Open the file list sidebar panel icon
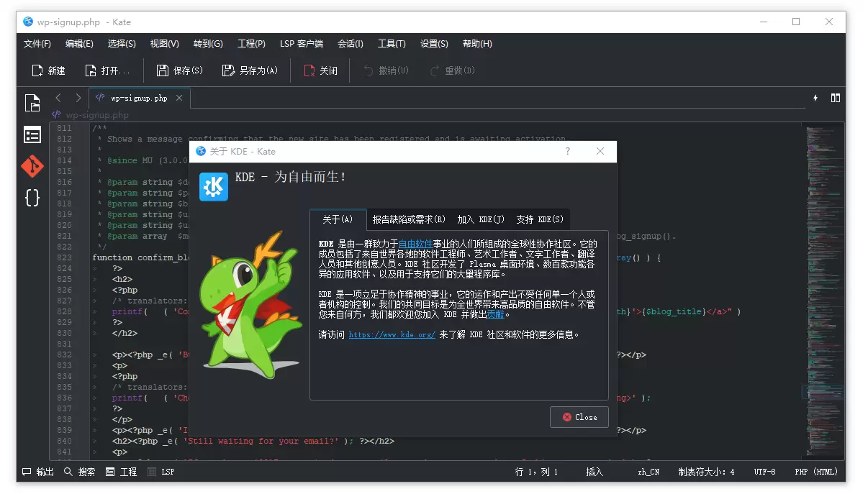This screenshot has height=494, width=868. 32,135
